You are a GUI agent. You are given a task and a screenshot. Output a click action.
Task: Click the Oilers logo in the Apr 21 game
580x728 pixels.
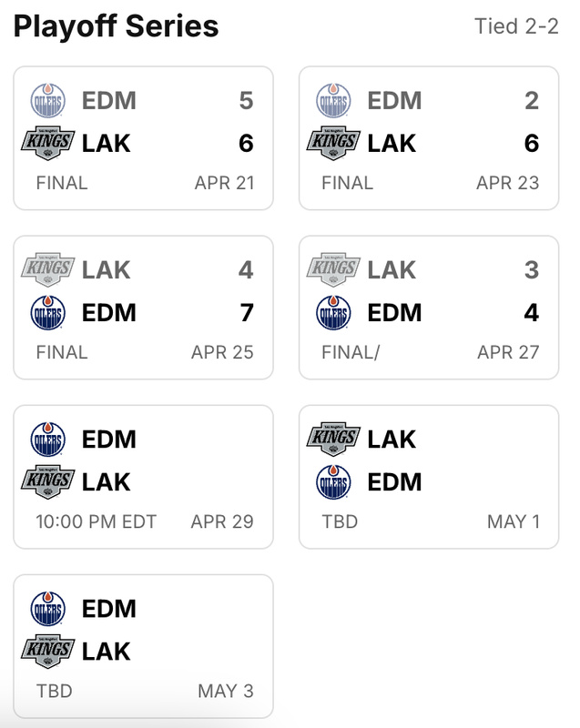click(48, 100)
